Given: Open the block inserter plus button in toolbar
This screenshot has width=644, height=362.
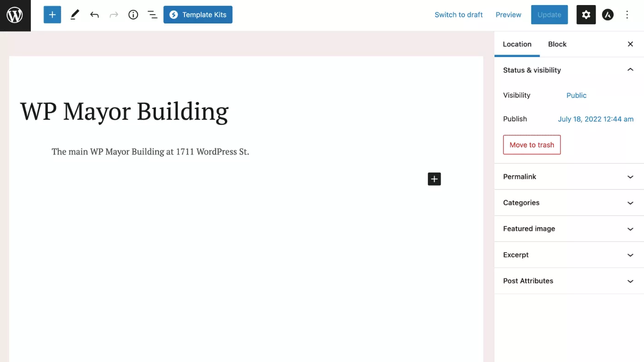Looking at the screenshot, I should point(52,15).
